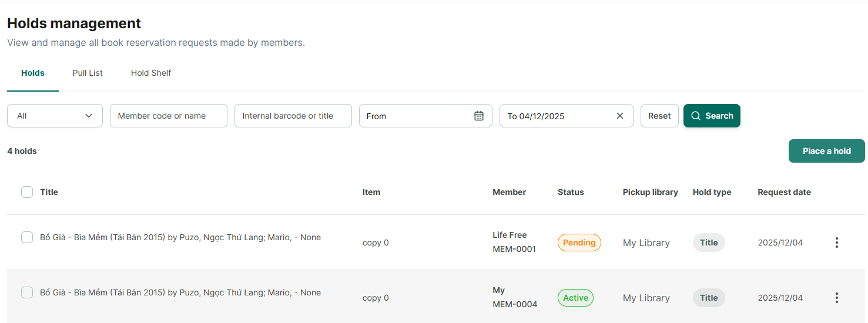The image size is (868, 323).
Task: Click copy 0 in the Pending row
Action: click(x=376, y=243)
